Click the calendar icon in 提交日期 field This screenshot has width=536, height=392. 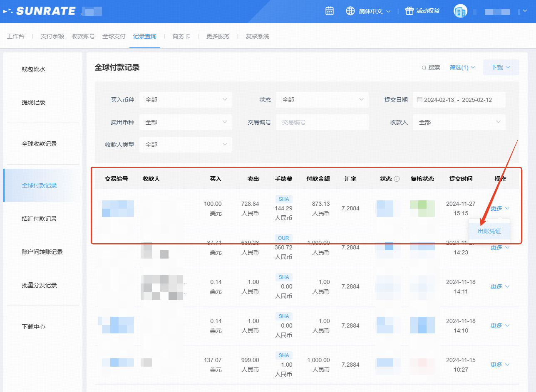coord(419,100)
